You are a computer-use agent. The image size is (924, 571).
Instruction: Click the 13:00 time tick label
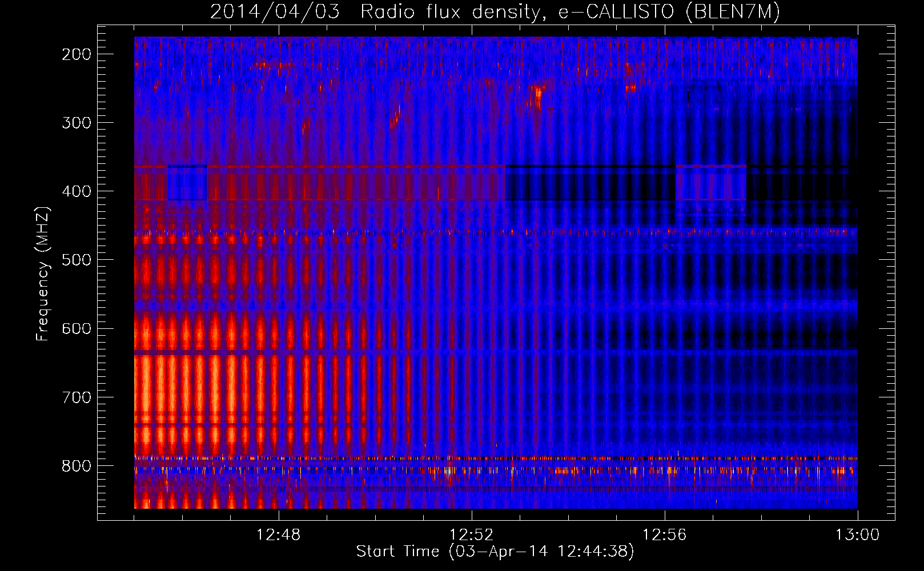click(858, 535)
